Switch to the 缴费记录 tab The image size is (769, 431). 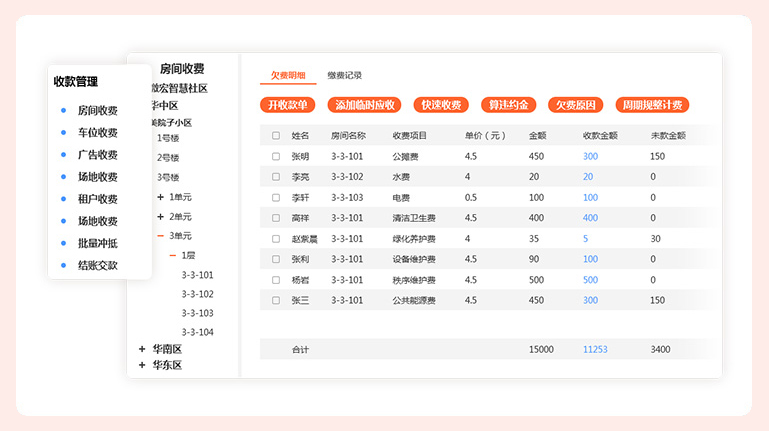(x=344, y=75)
